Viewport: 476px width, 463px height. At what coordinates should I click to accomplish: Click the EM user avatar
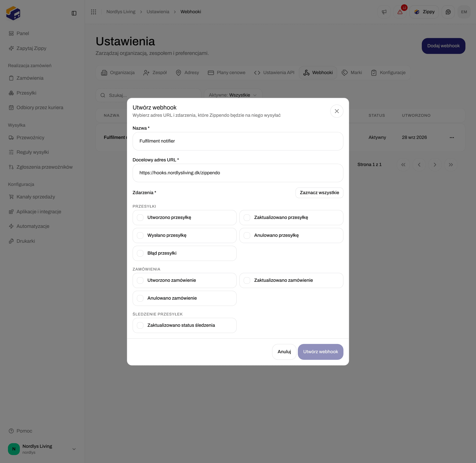point(464,12)
